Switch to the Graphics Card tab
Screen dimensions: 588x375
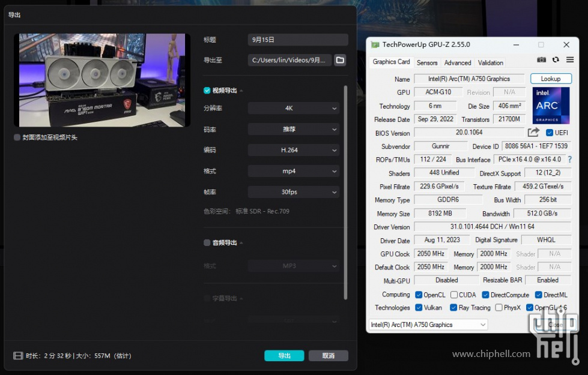point(391,62)
